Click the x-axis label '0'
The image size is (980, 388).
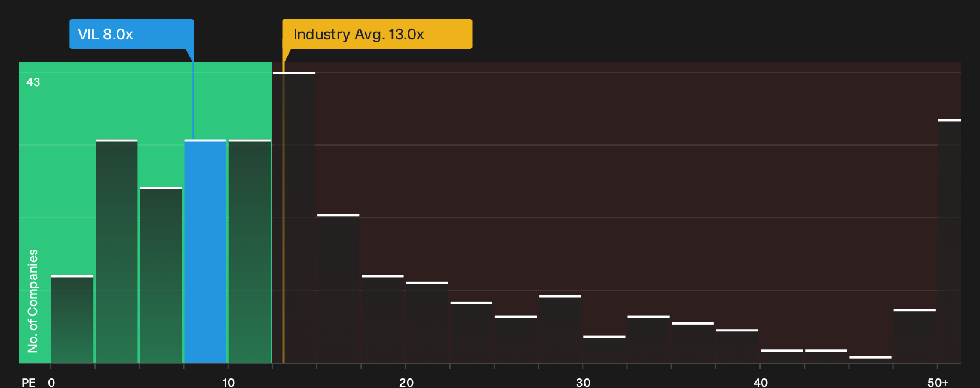51,382
